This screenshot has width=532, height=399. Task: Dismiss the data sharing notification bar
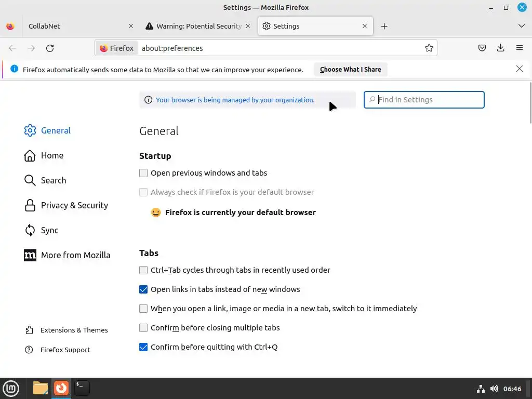click(x=519, y=69)
